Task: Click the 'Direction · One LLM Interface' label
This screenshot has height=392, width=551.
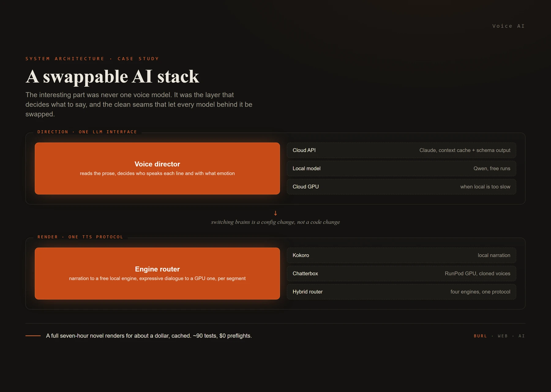Action: point(87,132)
